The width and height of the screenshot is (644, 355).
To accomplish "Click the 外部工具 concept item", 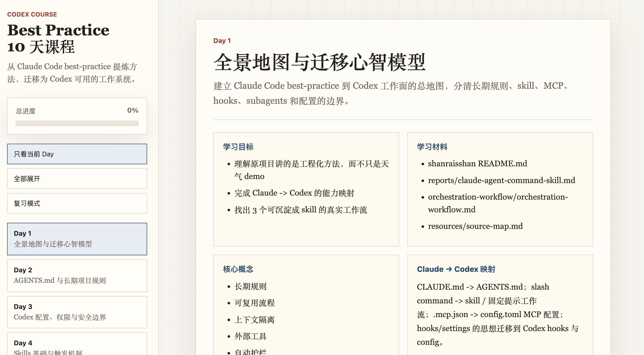I will pos(250,336).
